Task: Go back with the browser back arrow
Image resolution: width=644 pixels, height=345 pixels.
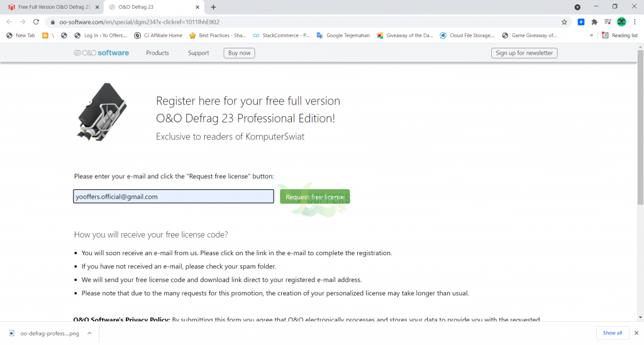Action: click(x=9, y=22)
